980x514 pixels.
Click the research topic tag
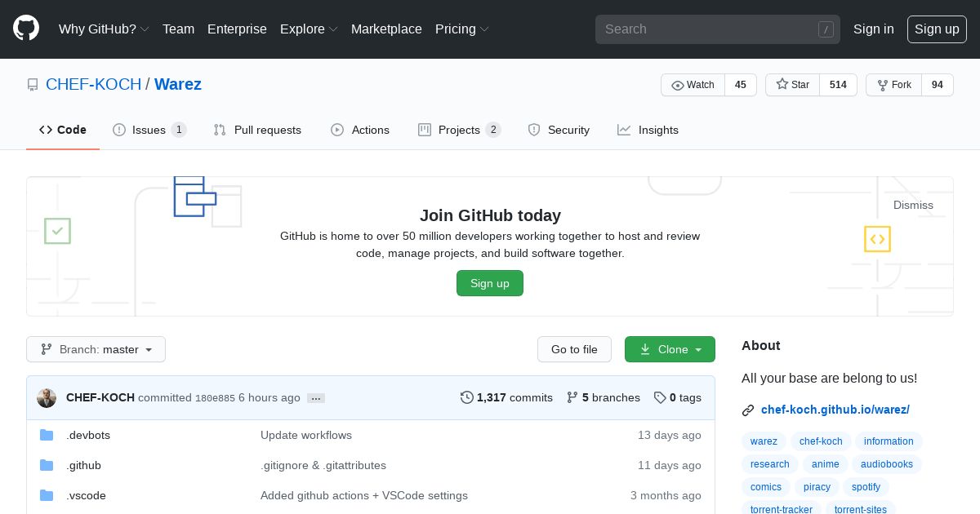[x=769, y=464]
